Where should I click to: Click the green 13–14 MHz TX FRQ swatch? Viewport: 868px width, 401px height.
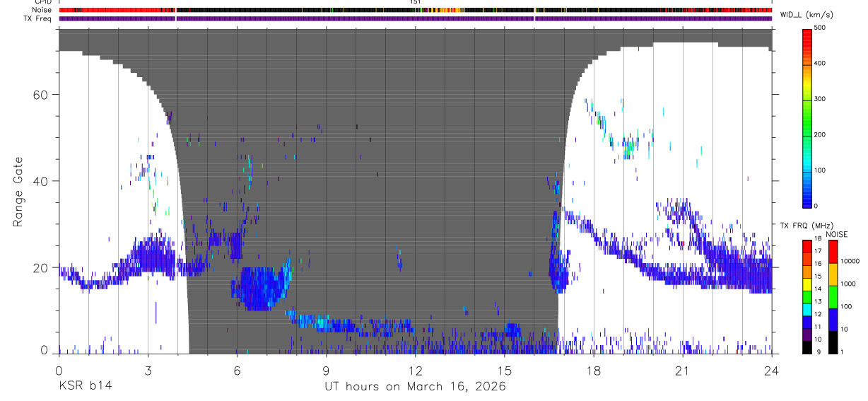[807, 297]
